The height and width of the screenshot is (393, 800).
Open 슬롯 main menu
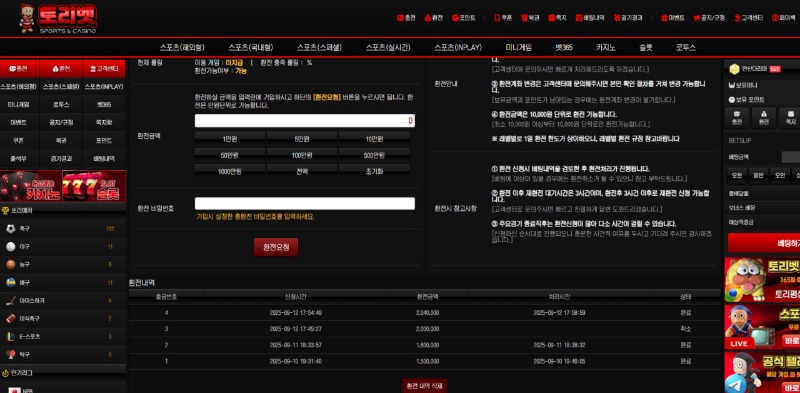pyautogui.click(x=645, y=47)
